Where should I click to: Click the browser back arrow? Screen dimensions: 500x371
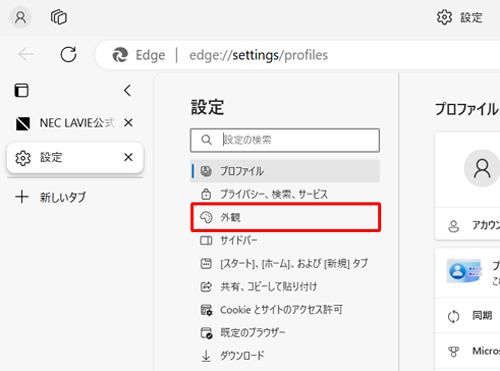[x=26, y=54]
